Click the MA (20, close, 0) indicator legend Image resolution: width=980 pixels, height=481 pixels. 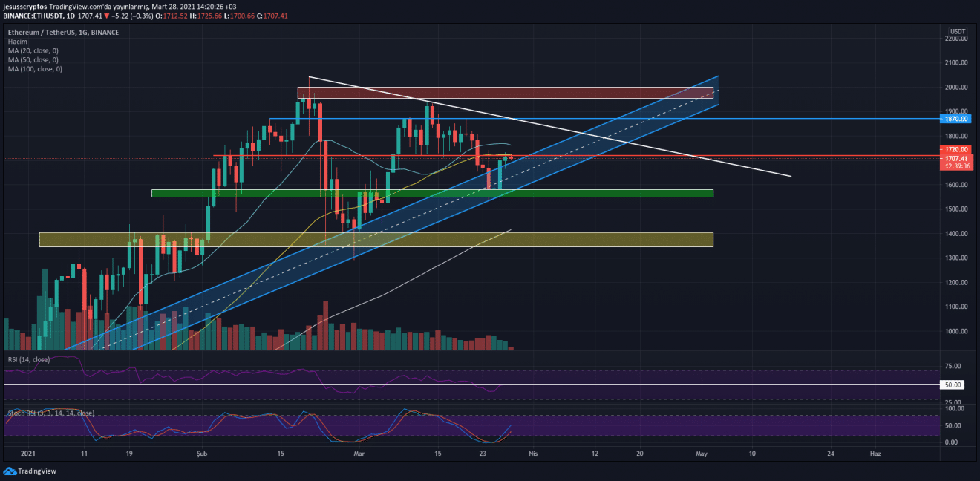coord(34,51)
